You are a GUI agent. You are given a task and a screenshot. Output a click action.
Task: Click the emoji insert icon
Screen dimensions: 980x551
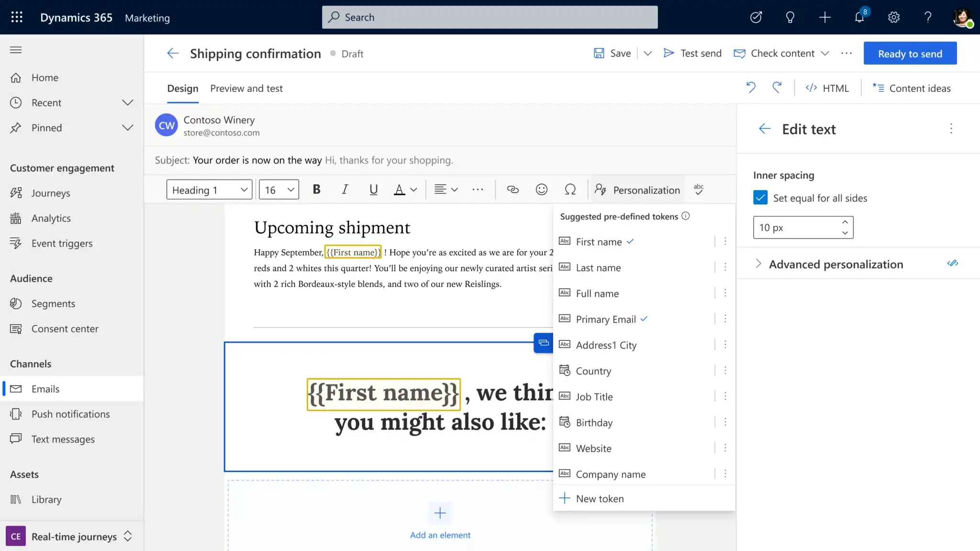(x=542, y=189)
